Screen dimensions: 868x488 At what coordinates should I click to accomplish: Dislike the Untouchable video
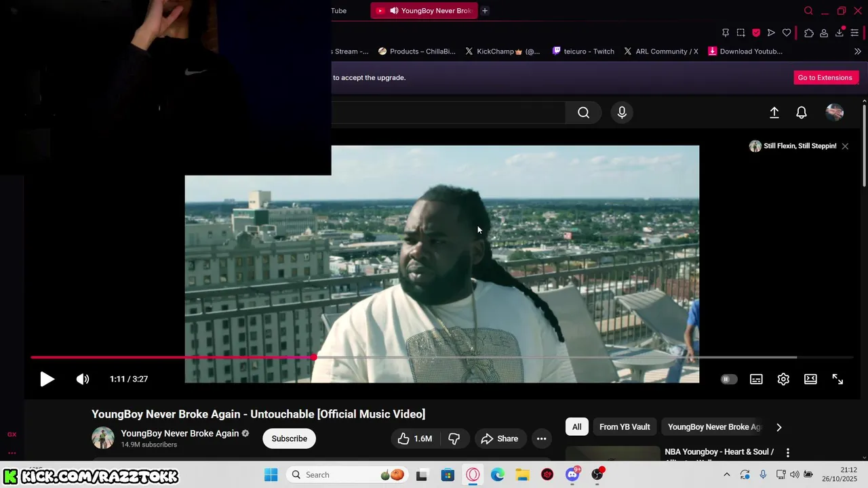pyautogui.click(x=454, y=439)
